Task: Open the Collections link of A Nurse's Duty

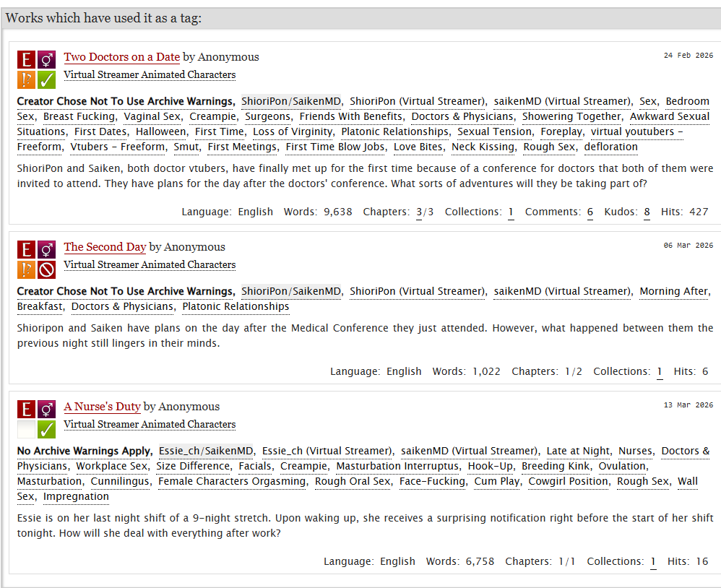Action: pos(653,562)
